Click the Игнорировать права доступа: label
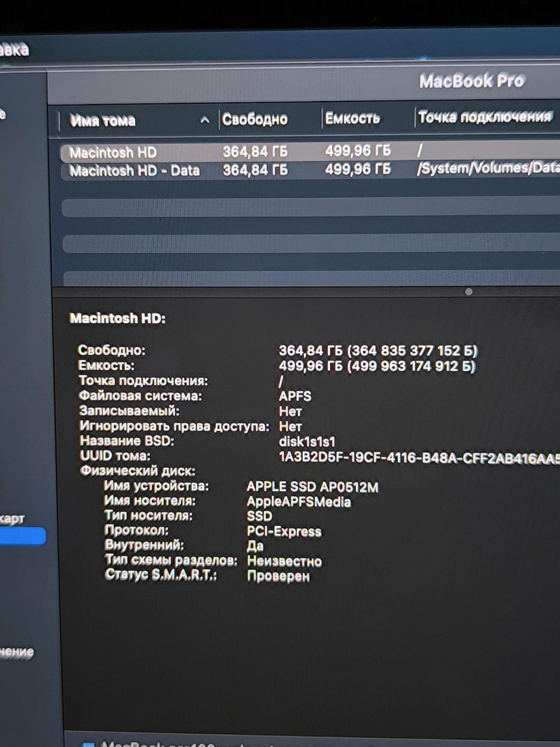The height and width of the screenshot is (747, 560). tap(174, 426)
